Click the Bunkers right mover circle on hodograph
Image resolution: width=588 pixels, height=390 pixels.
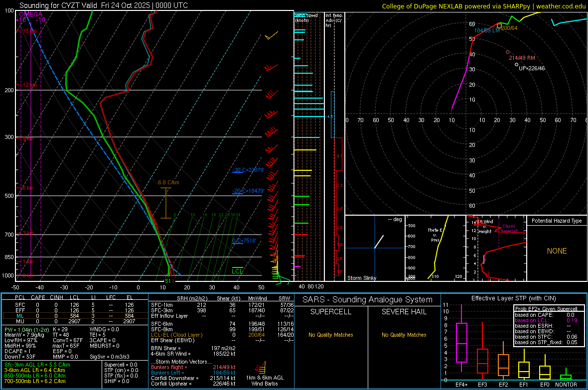tap(508, 52)
